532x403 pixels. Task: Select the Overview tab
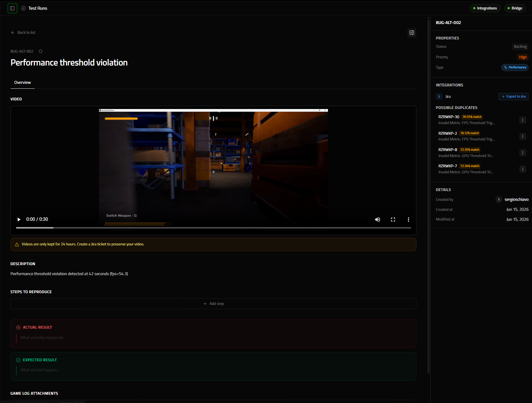(x=23, y=82)
